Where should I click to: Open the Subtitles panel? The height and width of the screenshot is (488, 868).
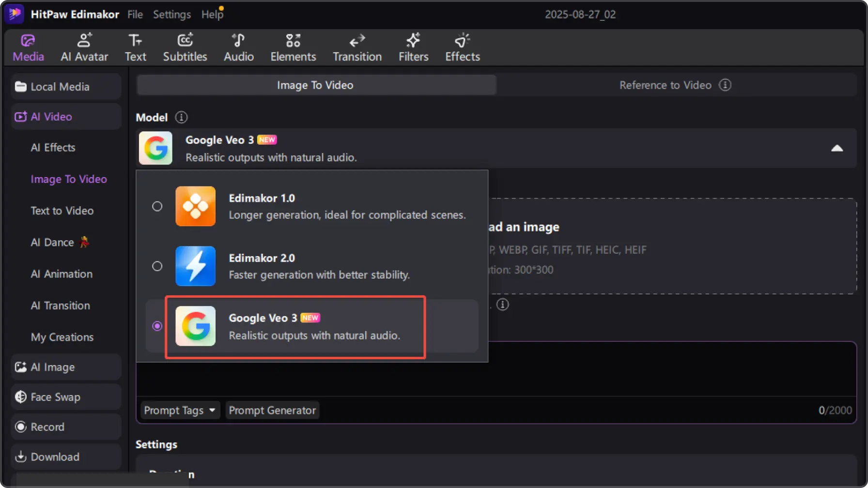pos(185,47)
